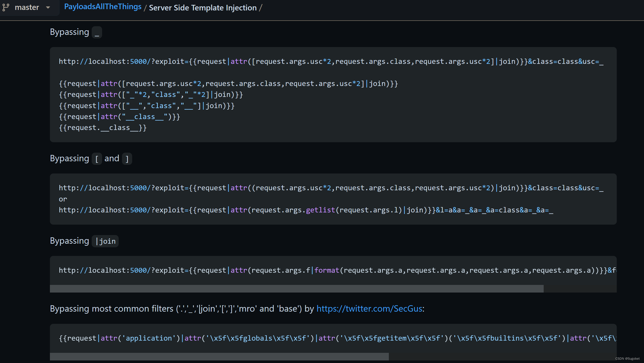Click the format(request.args.a...) exploit line
The image size is (644, 363).
click(x=338, y=270)
